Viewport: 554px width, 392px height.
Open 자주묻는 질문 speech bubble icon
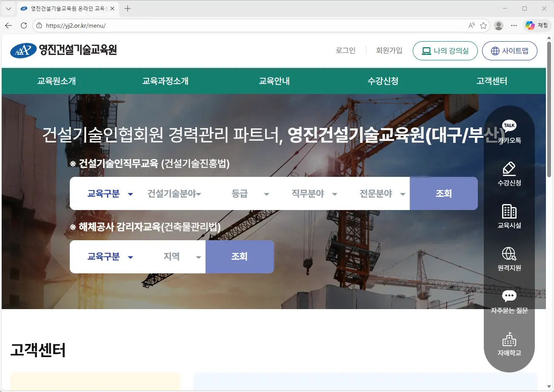[x=509, y=296]
